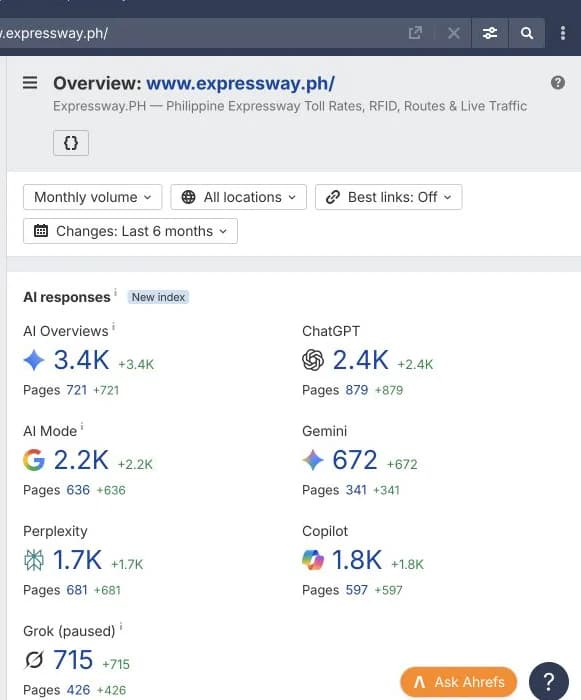
Task: Click the AI Mode info icon
Action: click(x=82, y=426)
